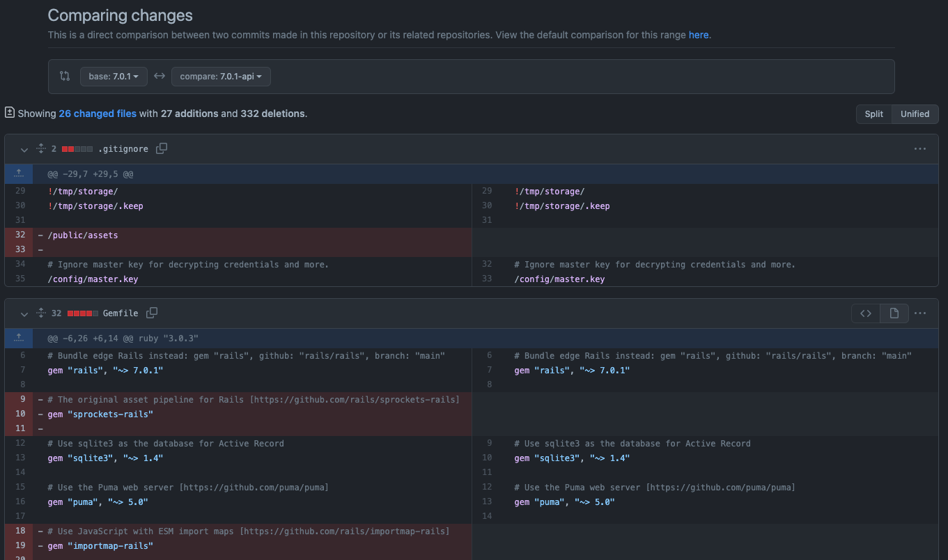Click the .gitignore diffstat color blocks
This screenshot has width=948, height=560.
click(77, 149)
